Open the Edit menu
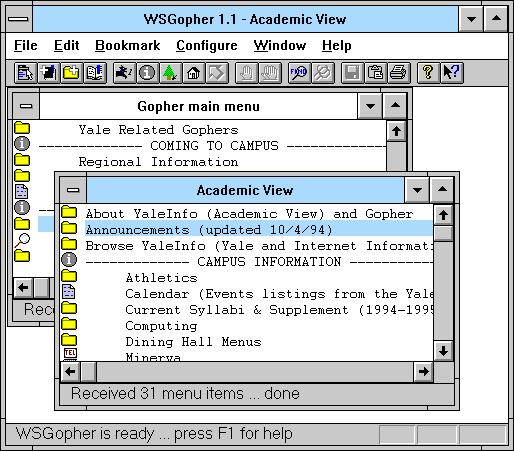The height and width of the screenshot is (451, 514). pos(67,45)
